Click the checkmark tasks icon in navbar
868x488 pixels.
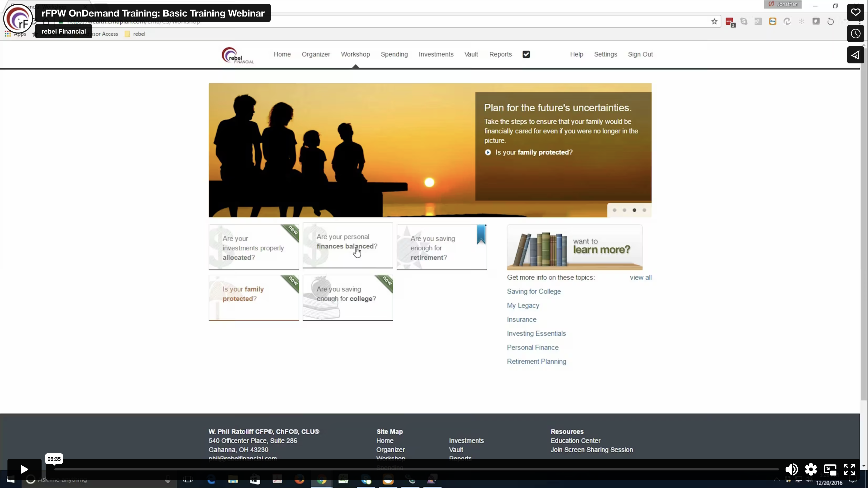[x=526, y=54]
